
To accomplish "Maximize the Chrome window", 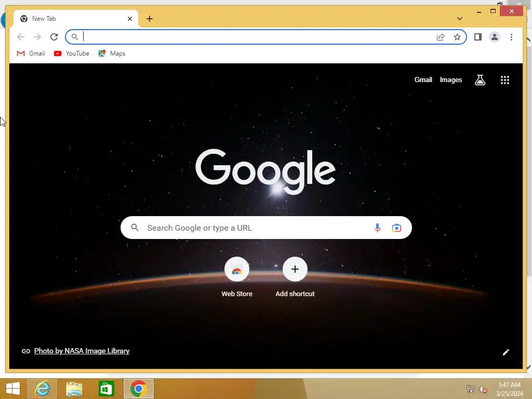I will (493, 11).
